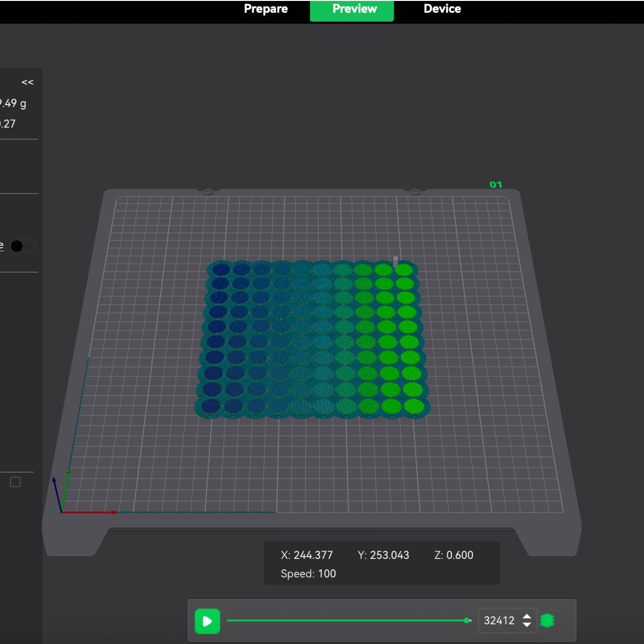The image size is (644, 644).
Task: Toggle the switch in the left panel
Action: coord(23,246)
